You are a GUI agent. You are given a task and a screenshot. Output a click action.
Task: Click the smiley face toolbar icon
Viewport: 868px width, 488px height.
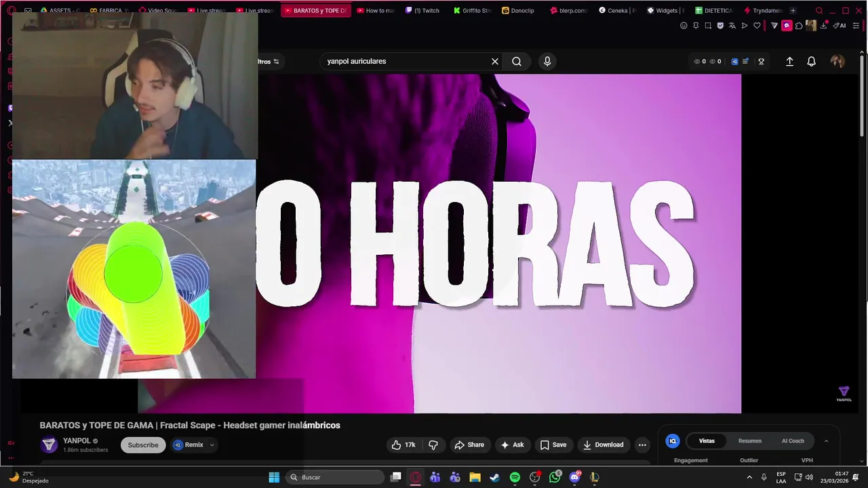click(x=684, y=26)
